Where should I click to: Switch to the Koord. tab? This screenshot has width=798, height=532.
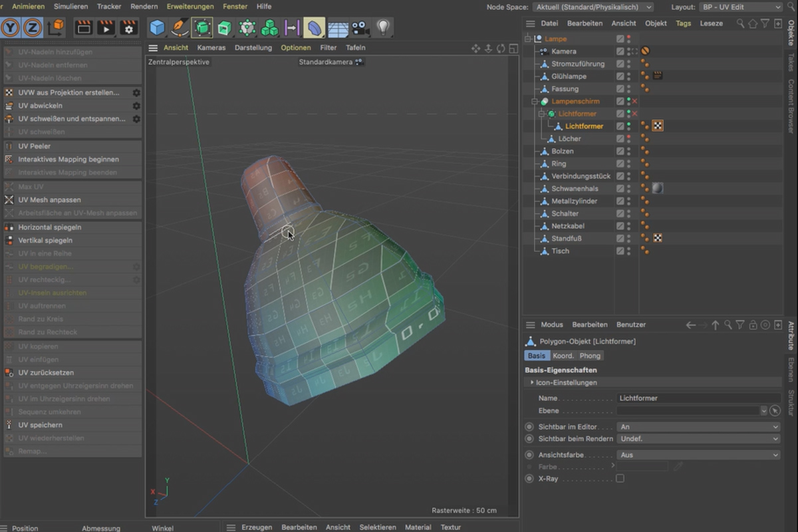pos(563,356)
